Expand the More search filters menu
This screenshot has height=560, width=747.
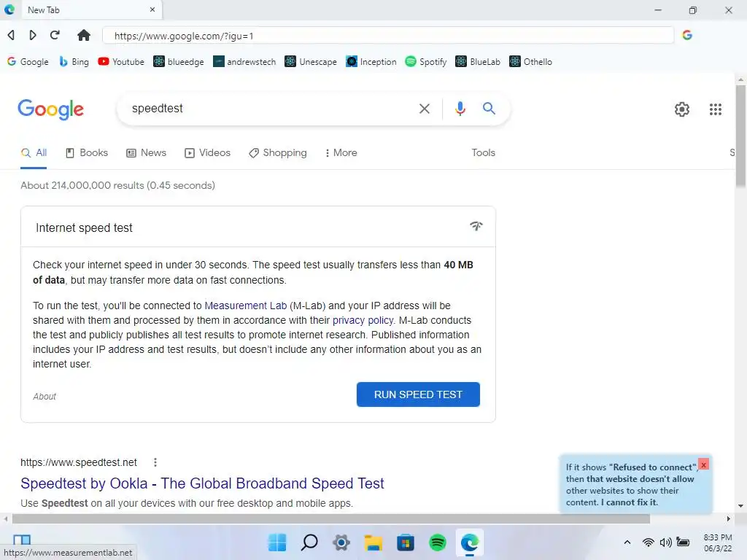(341, 153)
